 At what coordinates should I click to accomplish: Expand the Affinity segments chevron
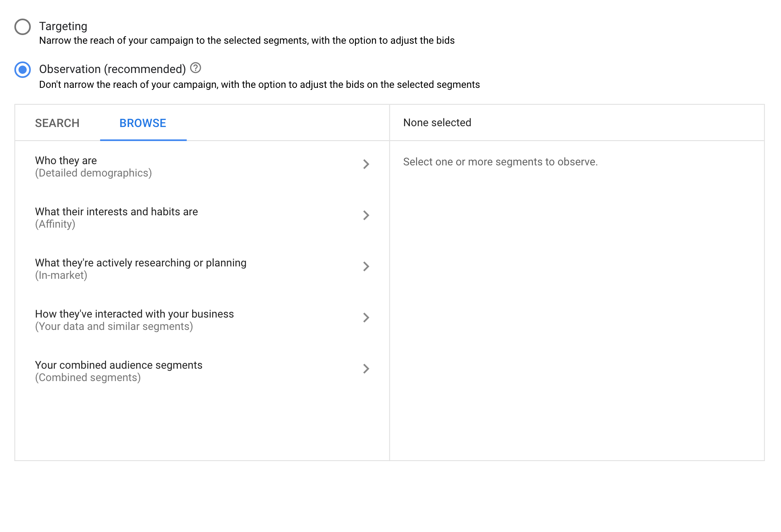tap(366, 216)
